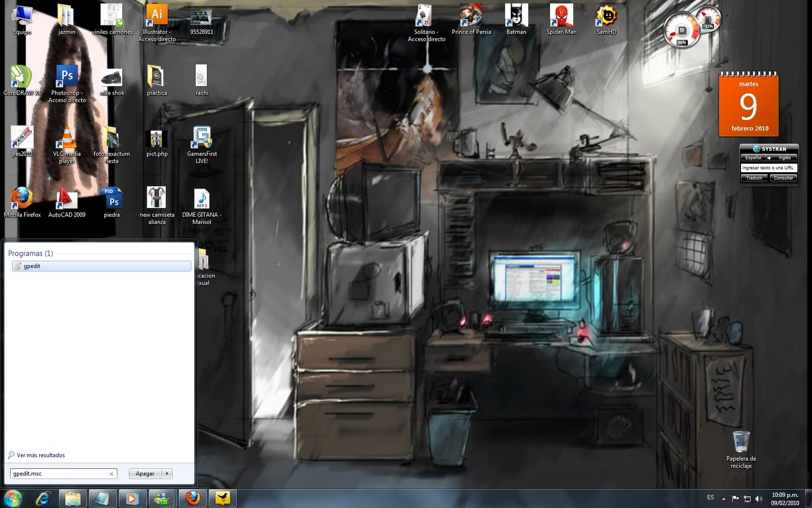Open the piedra PSD file
Image resolution: width=812 pixels, height=508 pixels.
[112, 203]
